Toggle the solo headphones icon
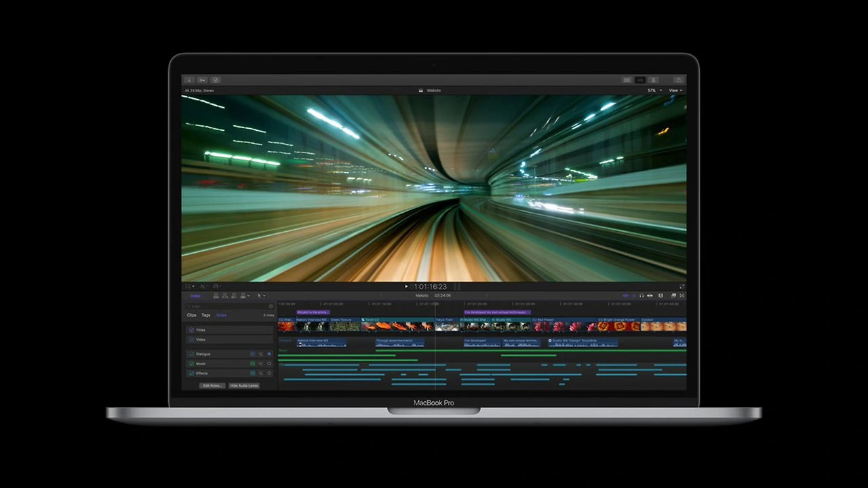 point(642,296)
